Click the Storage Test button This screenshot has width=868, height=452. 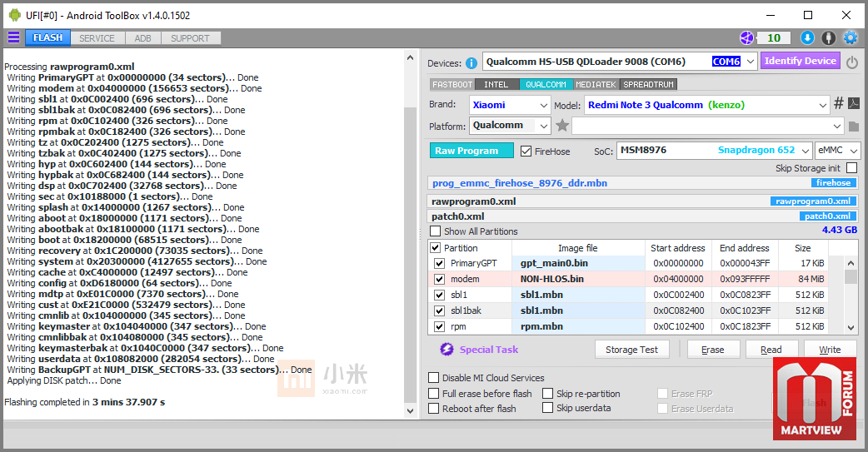[x=631, y=349]
